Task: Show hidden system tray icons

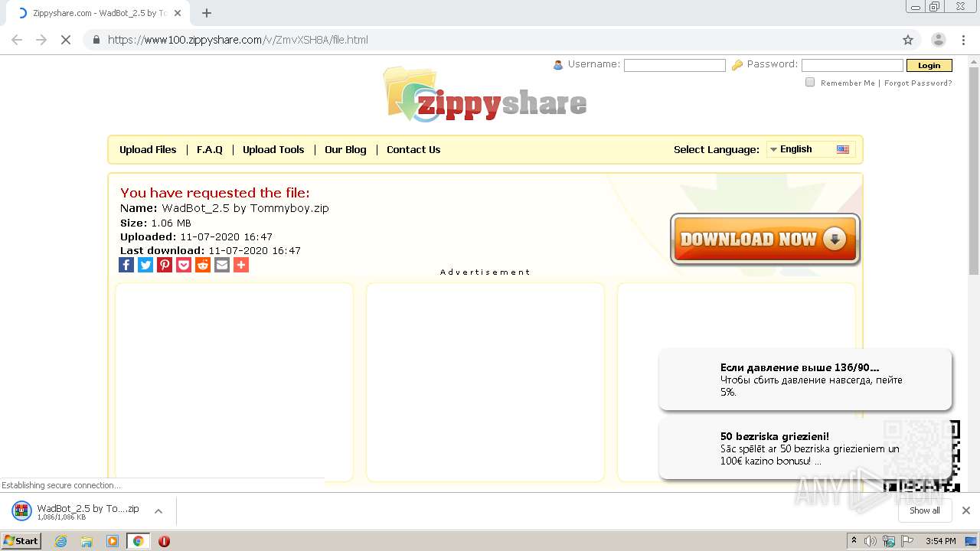Action: pos(854,541)
